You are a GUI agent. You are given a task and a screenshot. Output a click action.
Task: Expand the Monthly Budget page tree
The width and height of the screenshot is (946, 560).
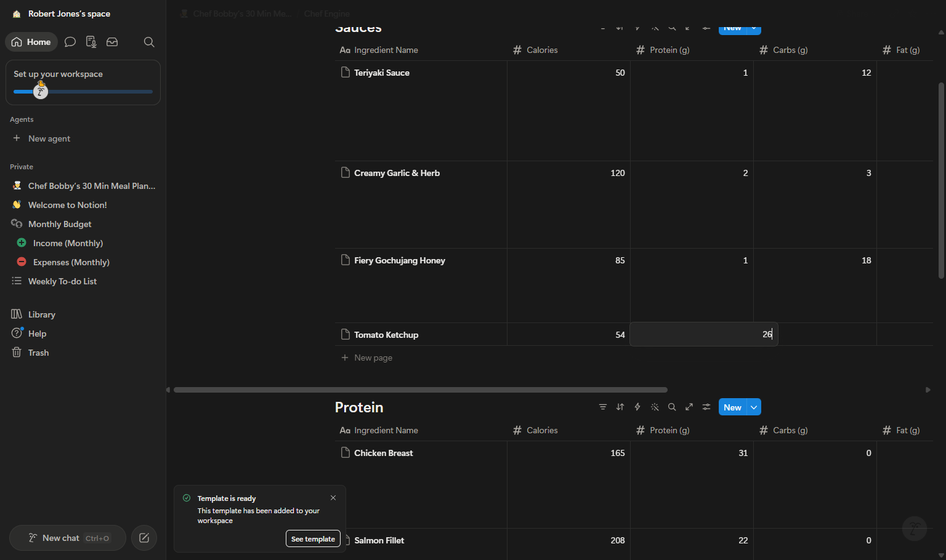point(17,224)
